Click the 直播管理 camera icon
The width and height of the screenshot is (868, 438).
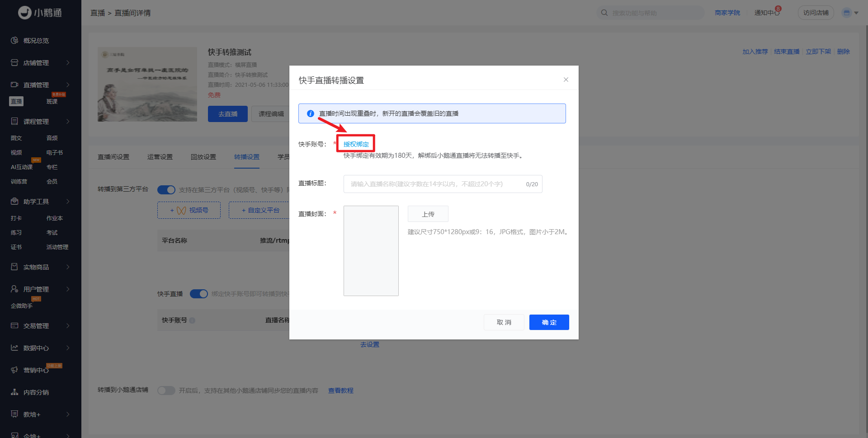[x=14, y=85]
